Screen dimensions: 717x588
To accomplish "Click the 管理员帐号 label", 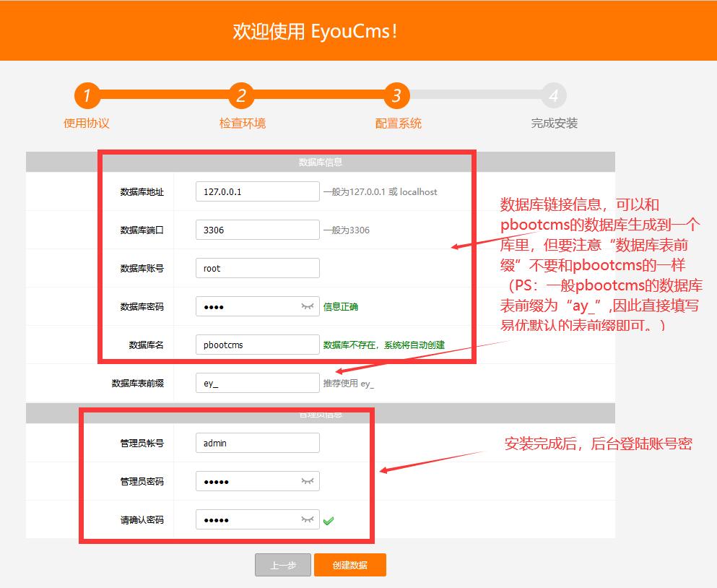I will tap(142, 444).
